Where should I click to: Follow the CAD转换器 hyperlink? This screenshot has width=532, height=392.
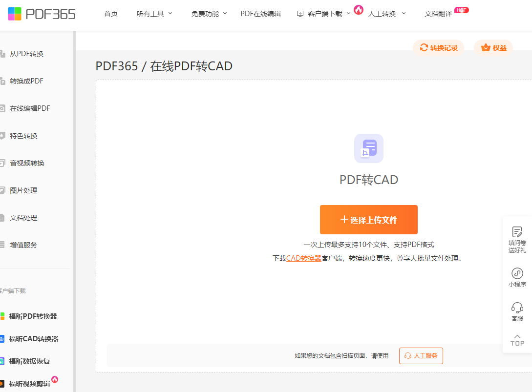pos(304,258)
